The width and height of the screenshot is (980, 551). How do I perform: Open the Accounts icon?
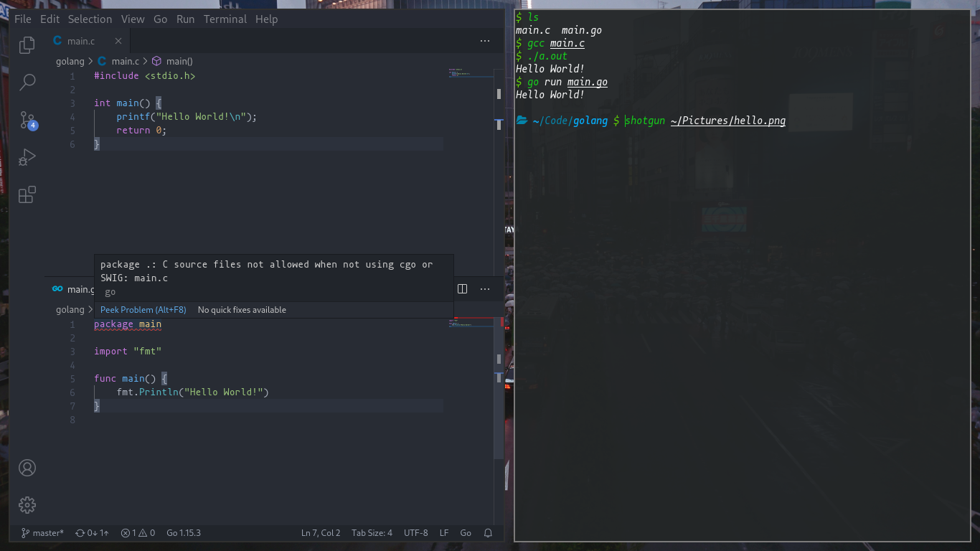27,468
